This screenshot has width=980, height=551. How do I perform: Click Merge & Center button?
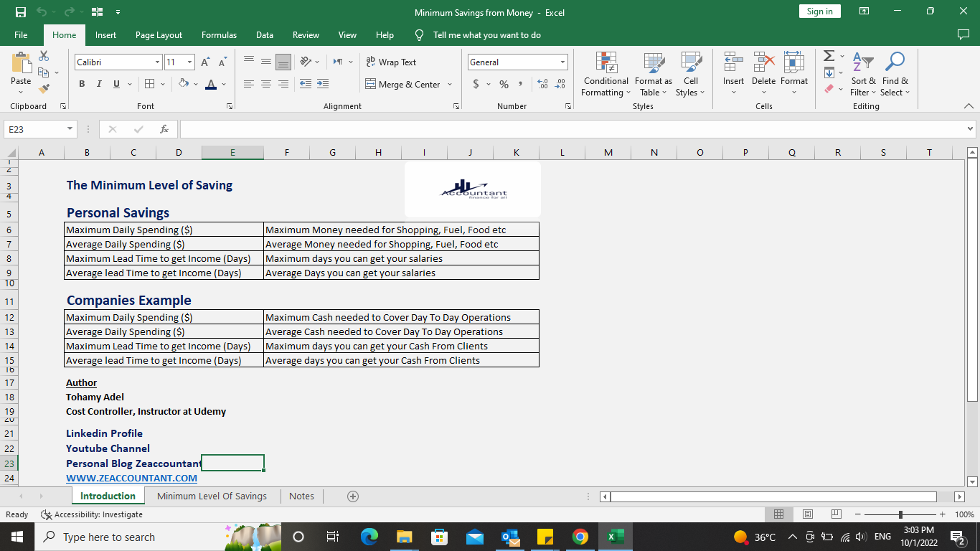(x=403, y=84)
